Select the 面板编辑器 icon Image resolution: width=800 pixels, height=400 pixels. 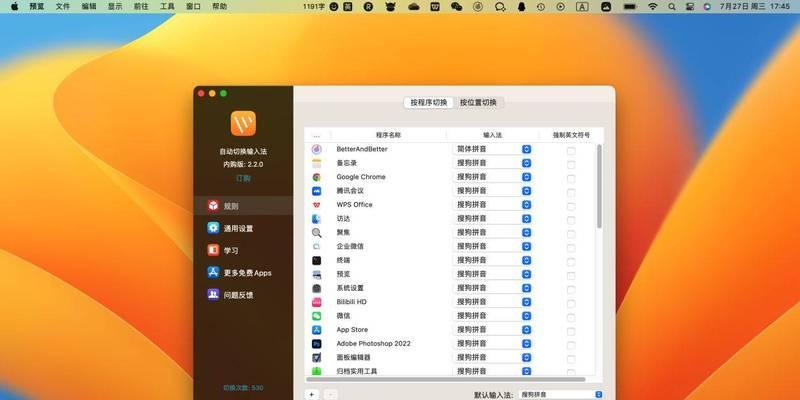pyautogui.click(x=316, y=358)
